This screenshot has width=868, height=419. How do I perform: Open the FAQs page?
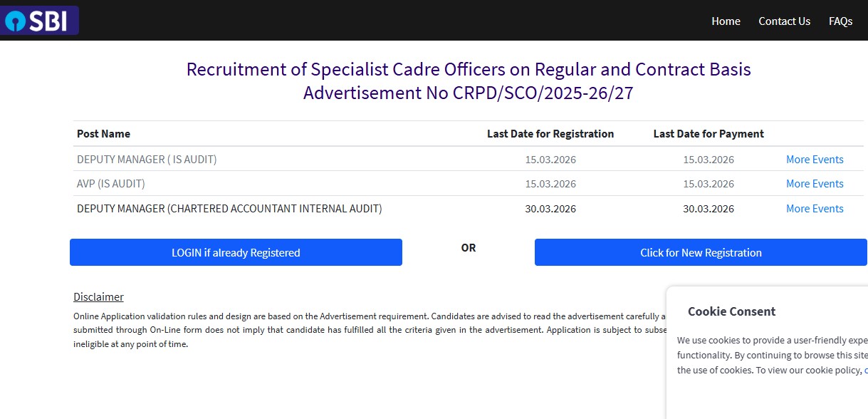(840, 21)
